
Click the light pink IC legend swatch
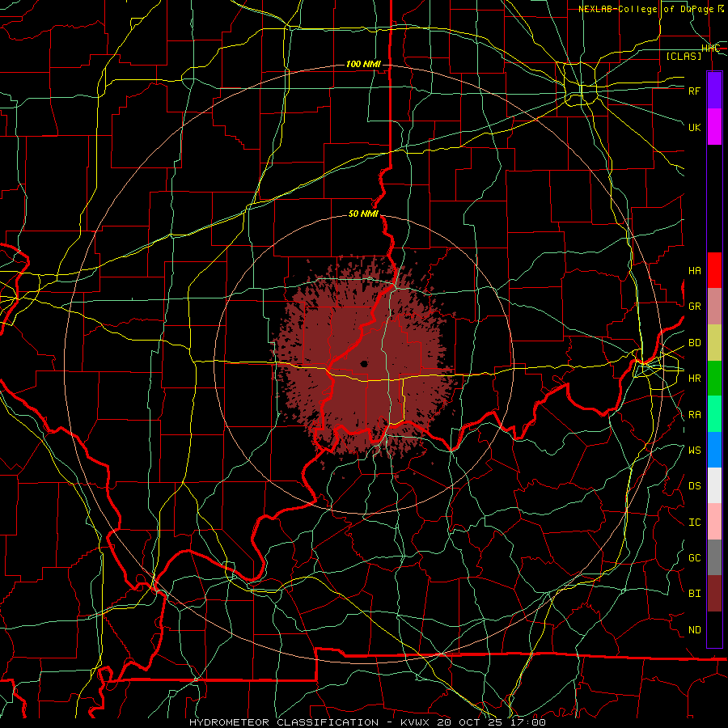(x=714, y=522)
